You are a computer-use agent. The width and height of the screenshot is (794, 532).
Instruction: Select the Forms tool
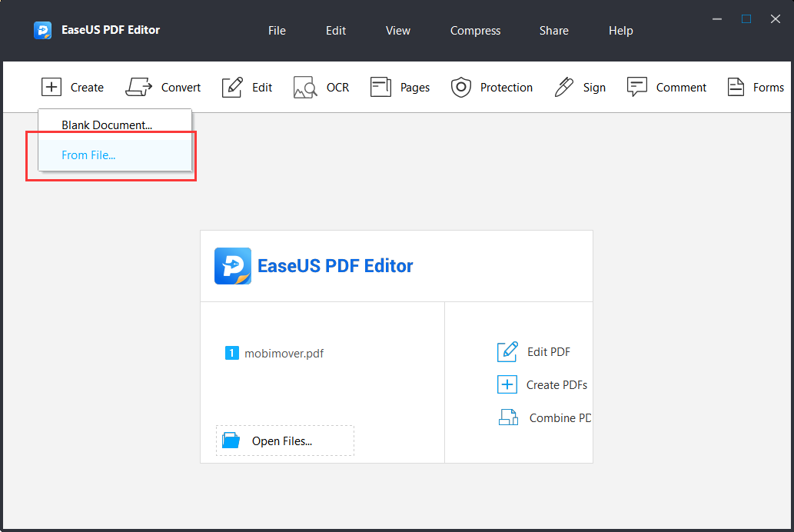click(756, 87)
